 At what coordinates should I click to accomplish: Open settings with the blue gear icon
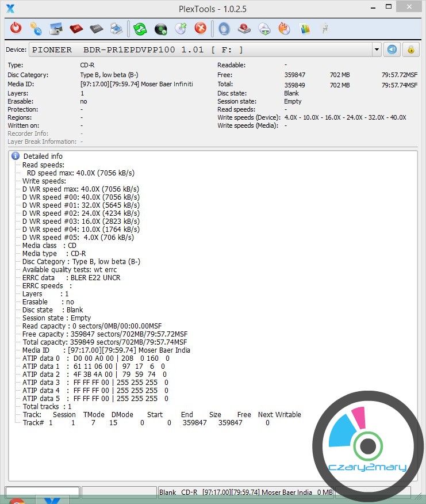point(36,28)
